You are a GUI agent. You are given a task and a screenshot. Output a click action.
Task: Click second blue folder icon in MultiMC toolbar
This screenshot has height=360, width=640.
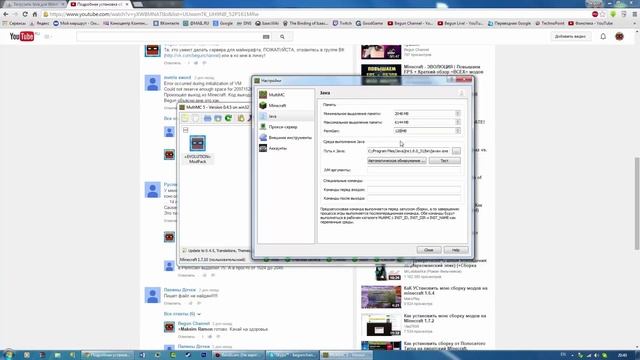tap(218, 118)
